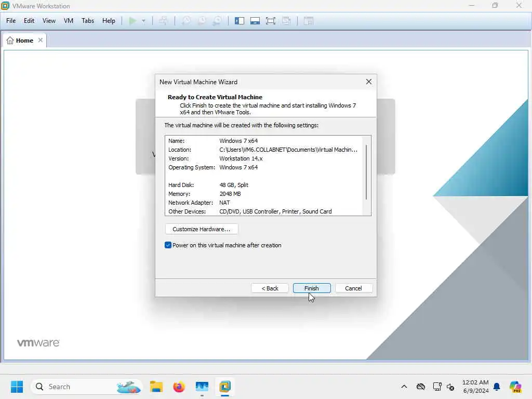
Task: Click the Send Ctrl+Alt+Del toolbar icon
Action: tap(163, 21)
